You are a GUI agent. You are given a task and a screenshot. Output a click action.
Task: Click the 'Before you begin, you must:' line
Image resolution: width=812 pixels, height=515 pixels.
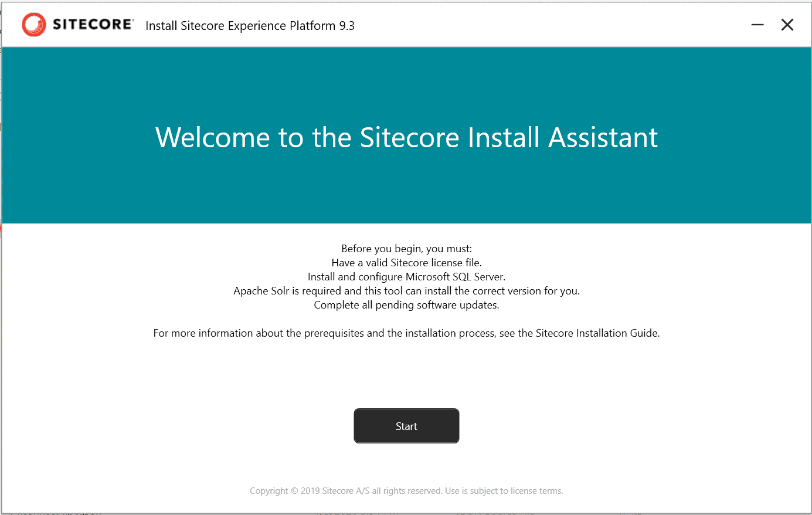click(x=406, y=249)
